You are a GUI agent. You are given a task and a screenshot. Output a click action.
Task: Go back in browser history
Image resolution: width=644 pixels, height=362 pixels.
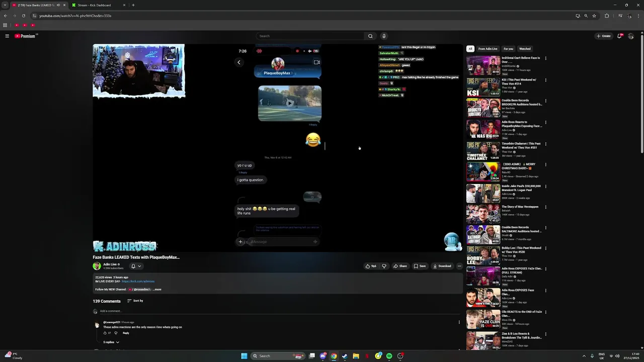pos(5,16)
